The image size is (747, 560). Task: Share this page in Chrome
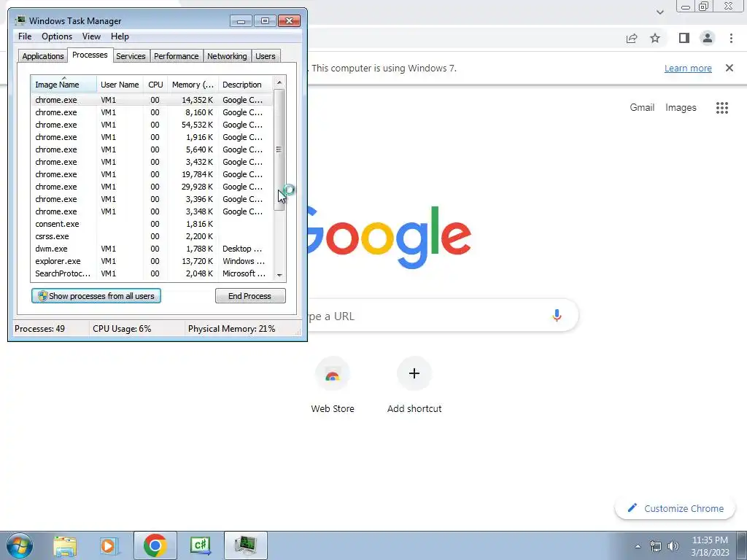click(632, 38)
